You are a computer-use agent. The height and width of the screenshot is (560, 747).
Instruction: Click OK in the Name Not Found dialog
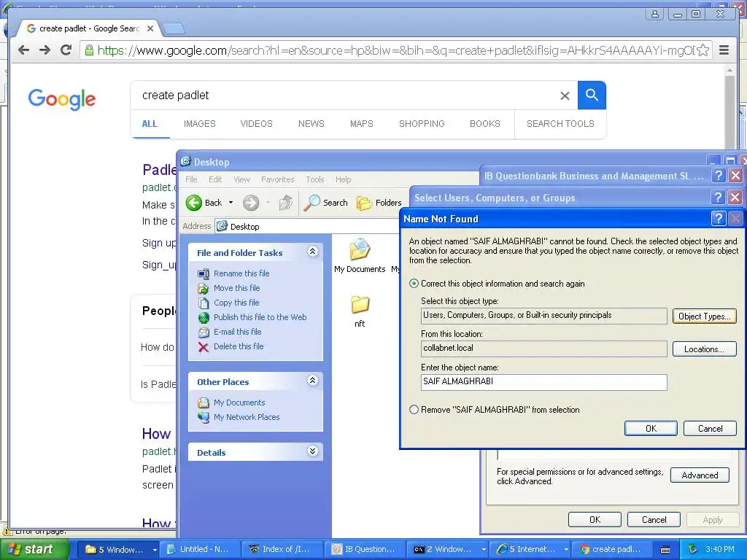(651, 429)
